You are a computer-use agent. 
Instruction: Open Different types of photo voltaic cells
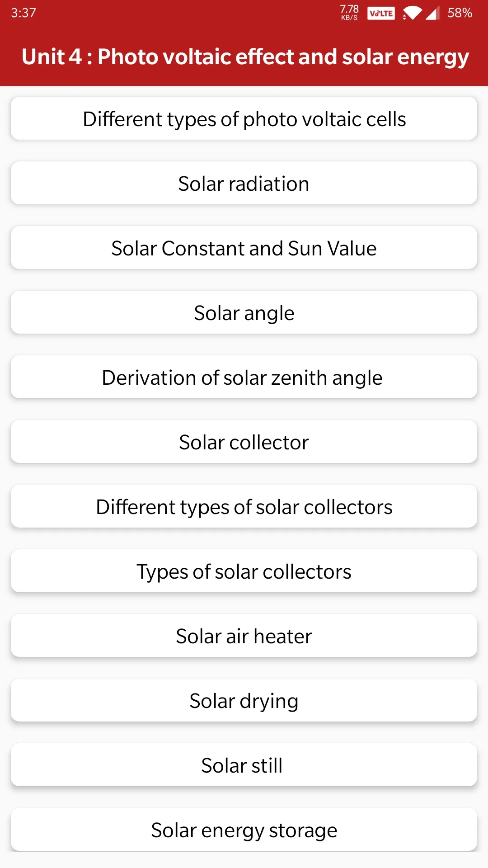coord(244,118)
